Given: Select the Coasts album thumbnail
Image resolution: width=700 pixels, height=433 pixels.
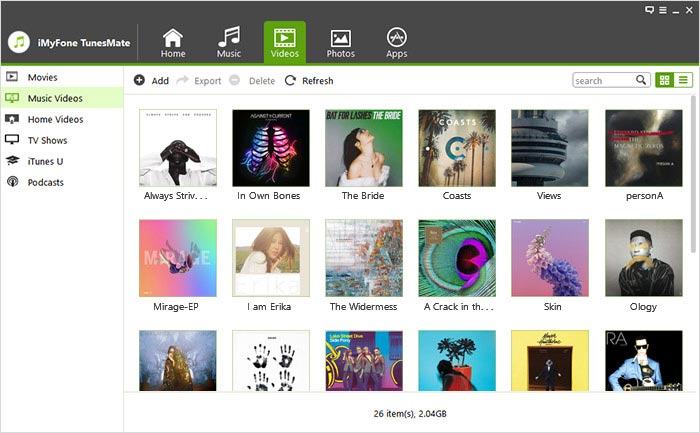Looking at the screenshot, I should [x=457, y=148].
